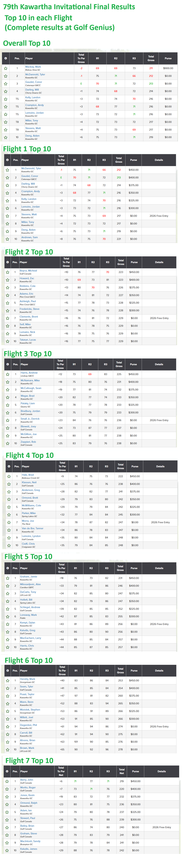
Task: Open Klassen, Neil link in Flight 4
Action: click(x=29, y=483)
